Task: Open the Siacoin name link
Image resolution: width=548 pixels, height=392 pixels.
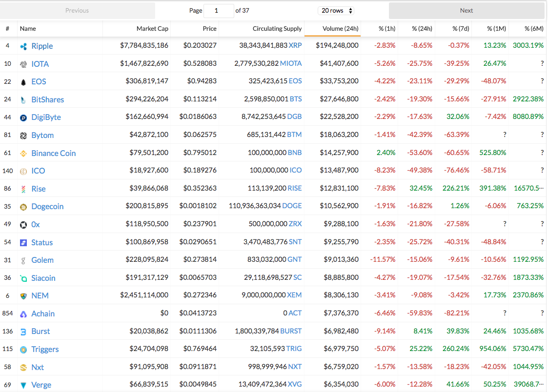Action: [43, 278]
